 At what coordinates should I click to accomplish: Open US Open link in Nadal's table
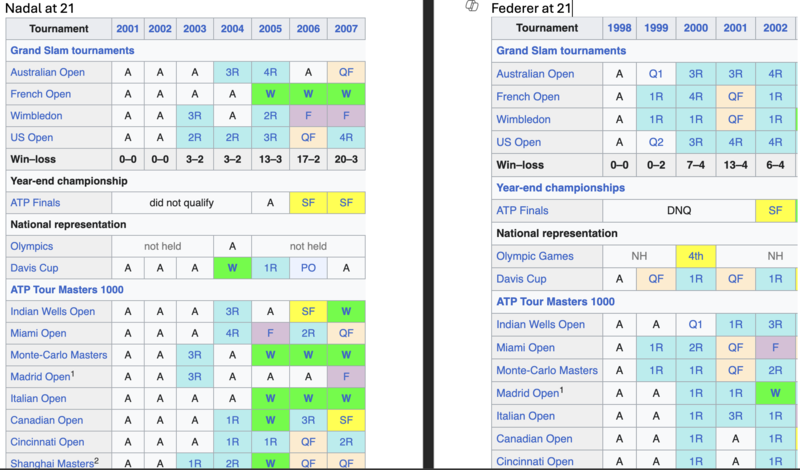(x=32, y=137)
